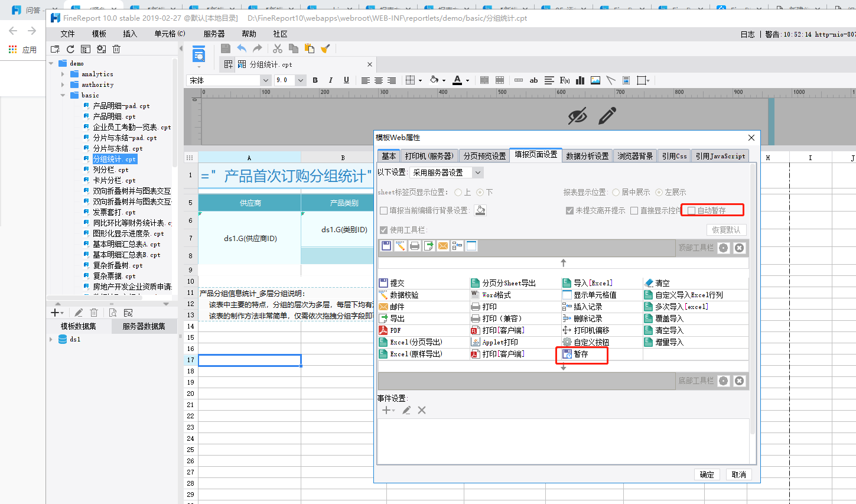Screen dimensions: 856x504
Task: Click the 恢复默认 button
Action: (726, 230)
